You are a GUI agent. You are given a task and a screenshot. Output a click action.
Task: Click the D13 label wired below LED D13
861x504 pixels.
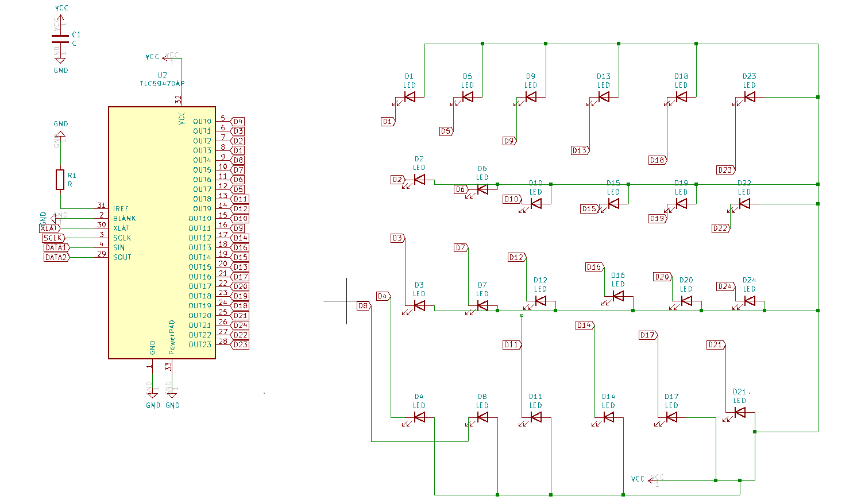pyautogui.click(x=580, y=150)
